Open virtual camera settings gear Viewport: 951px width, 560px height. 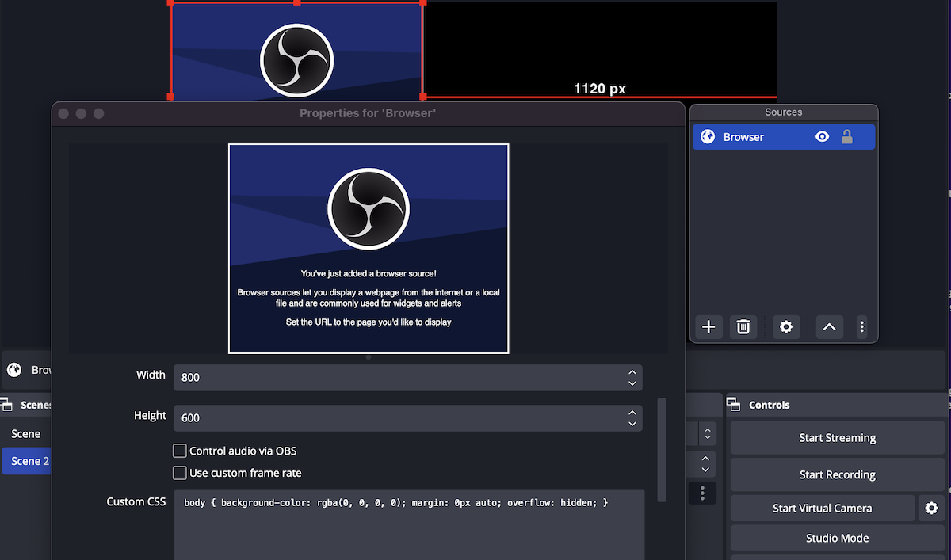[931, 508]
